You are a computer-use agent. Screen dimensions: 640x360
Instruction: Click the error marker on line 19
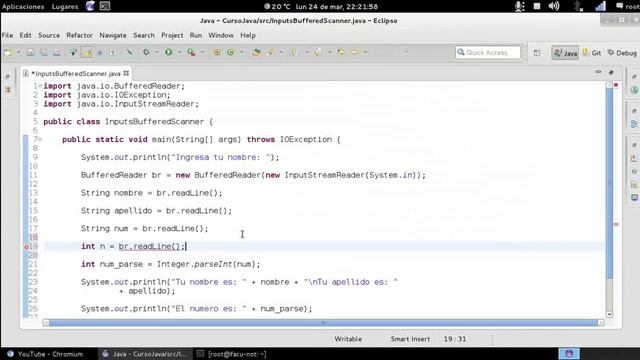tap(26, 247)
